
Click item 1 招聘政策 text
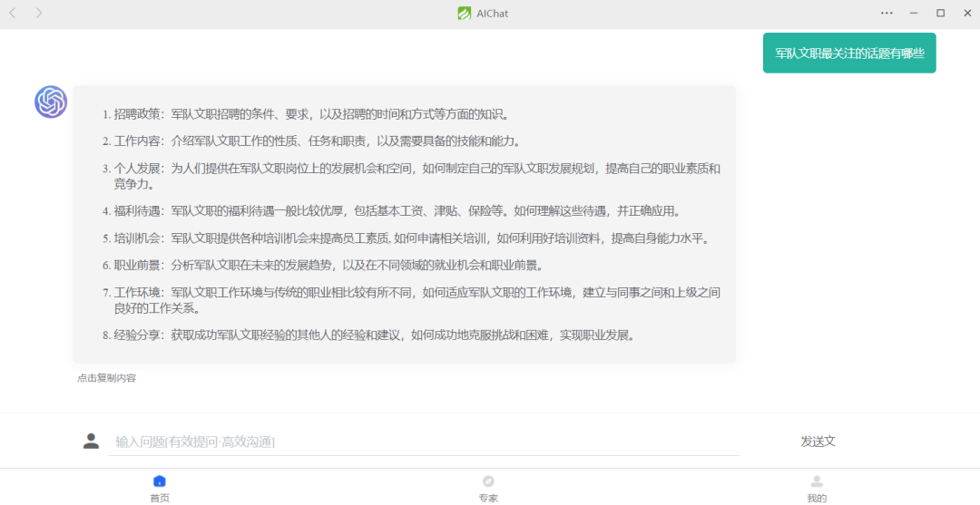click(x=312, y=114)
